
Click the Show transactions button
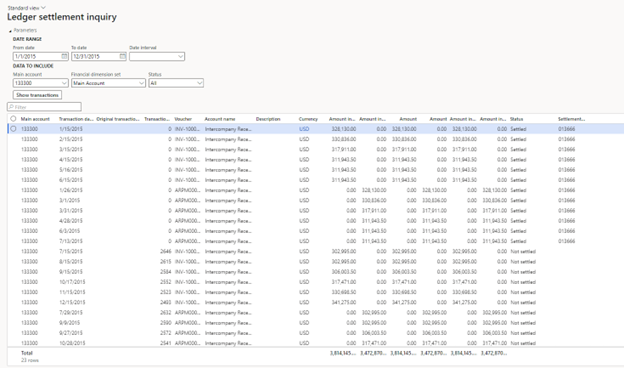(x=37, y=95)
